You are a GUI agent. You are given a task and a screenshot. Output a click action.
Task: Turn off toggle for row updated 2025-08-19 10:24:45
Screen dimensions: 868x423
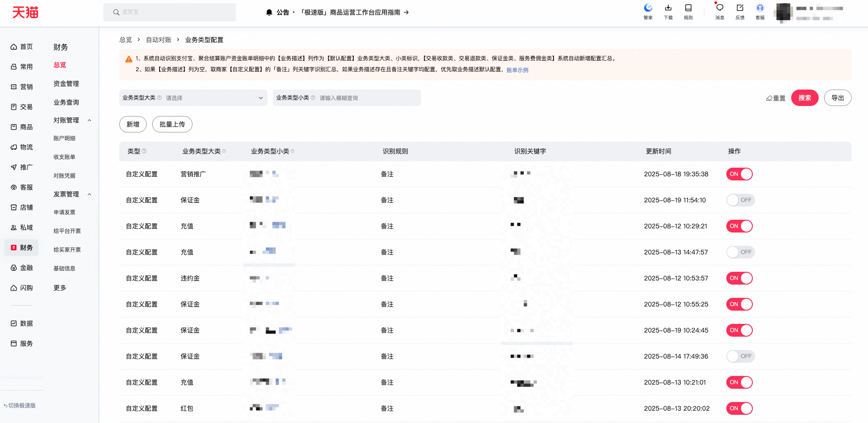pyautogui.click(x=739, y=330)
